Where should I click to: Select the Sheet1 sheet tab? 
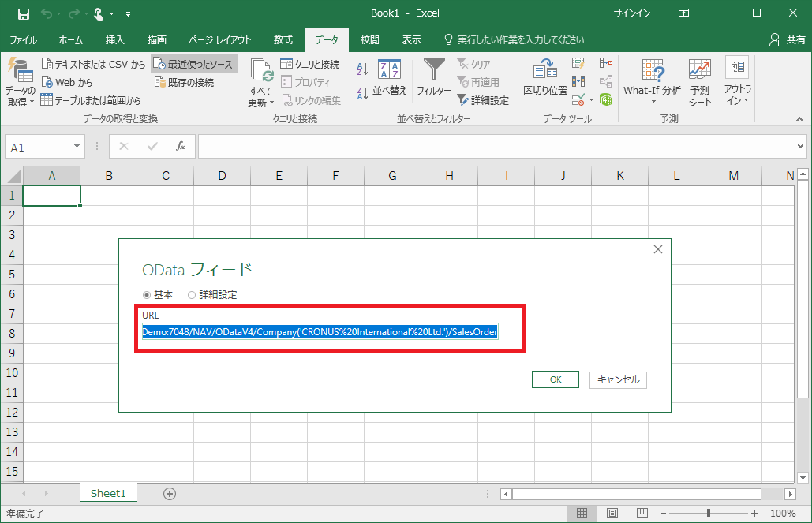[108, 494]
